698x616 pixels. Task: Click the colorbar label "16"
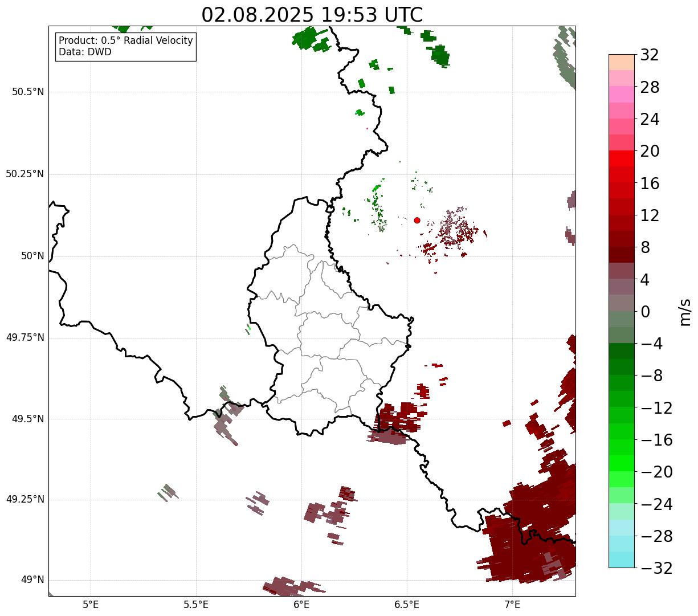[x=650, y=183]
